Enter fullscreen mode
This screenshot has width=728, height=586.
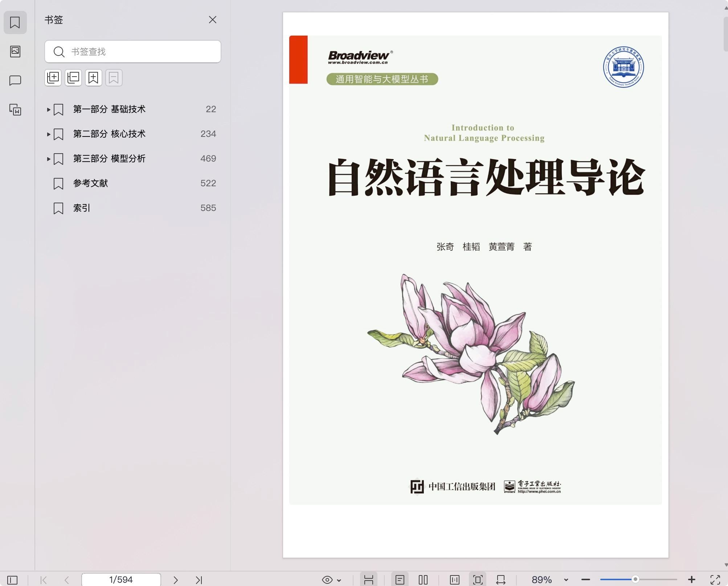tap(715, 580)
